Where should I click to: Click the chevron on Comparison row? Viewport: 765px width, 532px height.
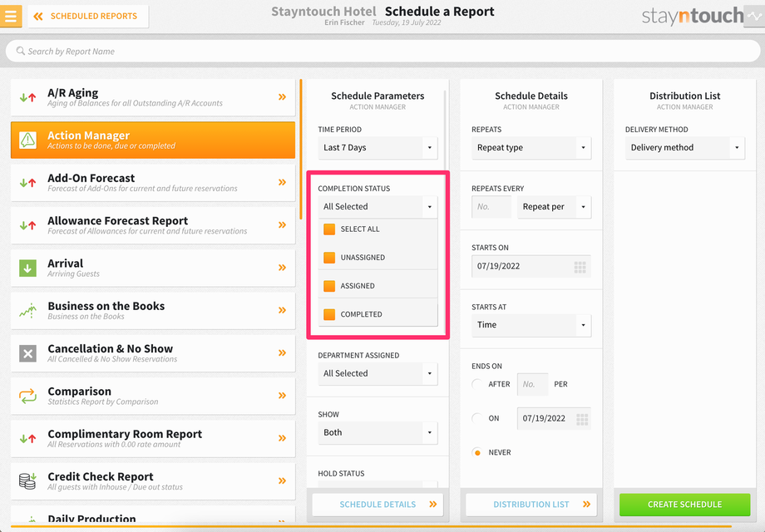(x=282, y=396)
